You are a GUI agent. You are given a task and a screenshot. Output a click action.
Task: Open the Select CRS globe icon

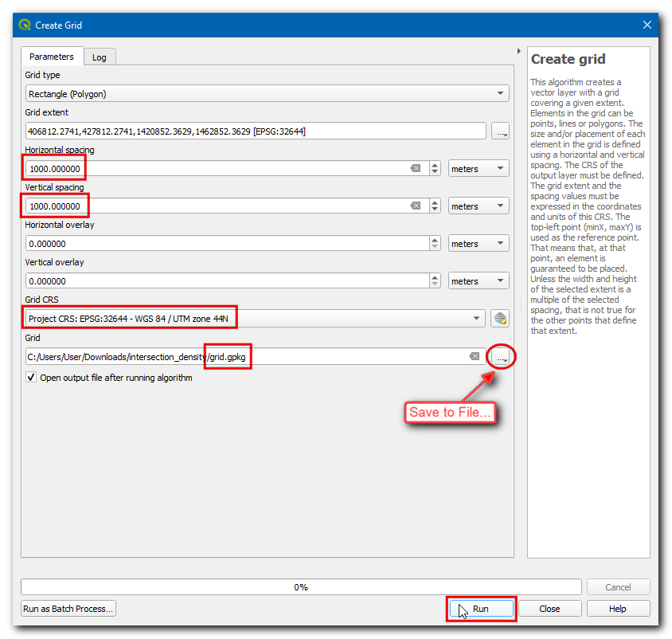500,319
